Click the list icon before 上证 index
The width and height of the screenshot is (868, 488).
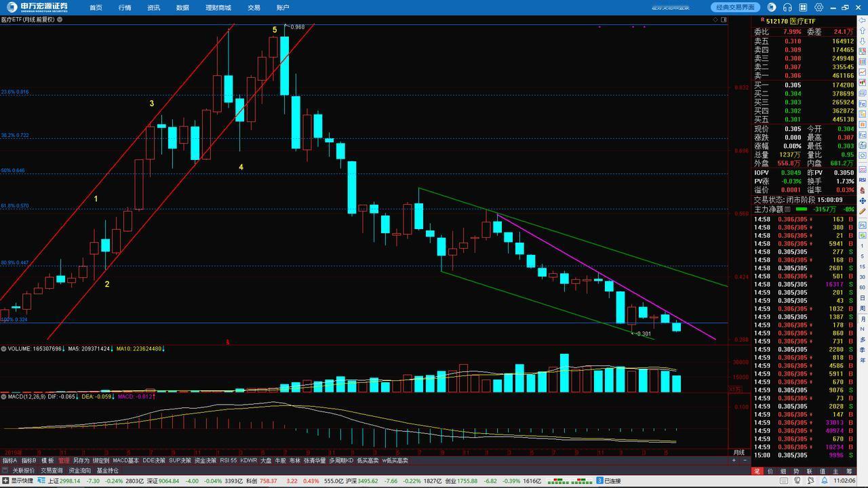point(41,481)
